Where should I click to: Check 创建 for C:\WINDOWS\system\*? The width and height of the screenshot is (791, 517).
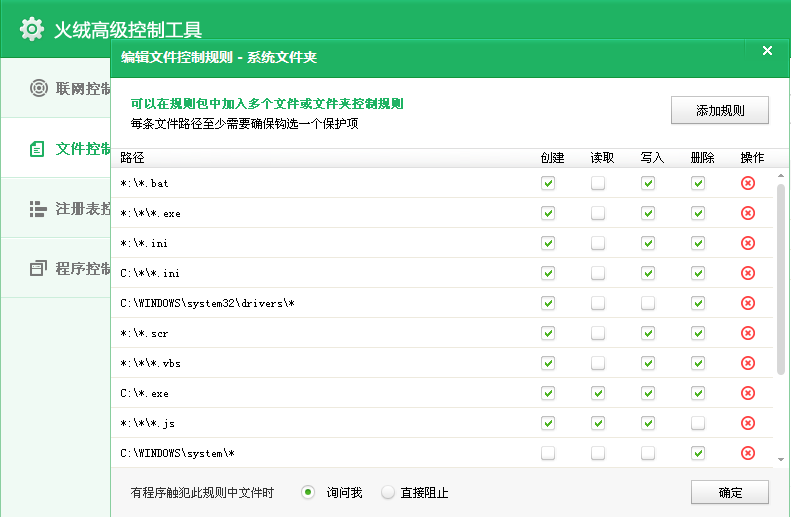tap(548, 453)
